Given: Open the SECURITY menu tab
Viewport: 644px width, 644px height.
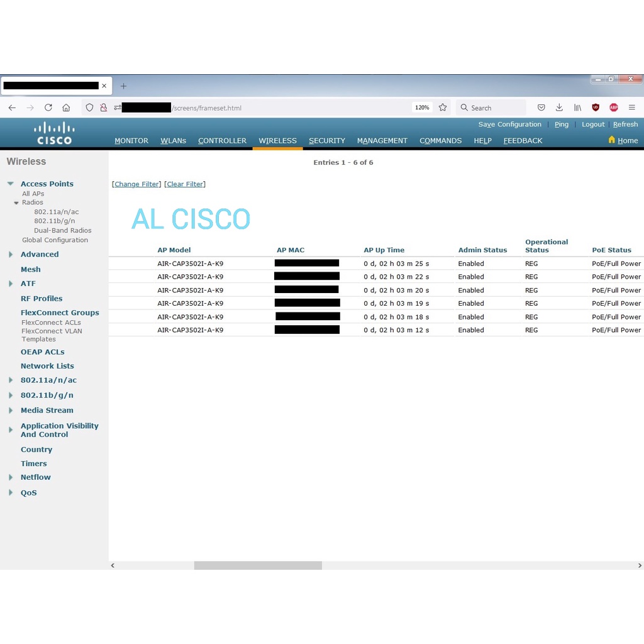Looking at the screenshot, I should [x=326, y=141].
